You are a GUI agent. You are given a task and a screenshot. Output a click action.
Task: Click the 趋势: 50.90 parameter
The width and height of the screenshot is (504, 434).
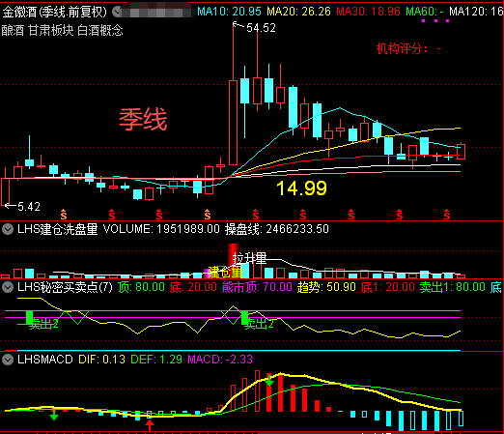click(326, 287)
